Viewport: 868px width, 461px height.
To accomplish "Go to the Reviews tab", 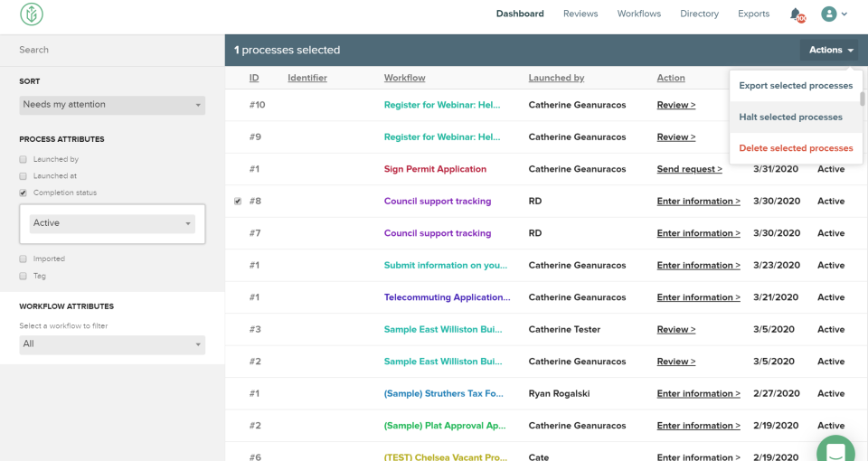I will [x=580, y=14].
